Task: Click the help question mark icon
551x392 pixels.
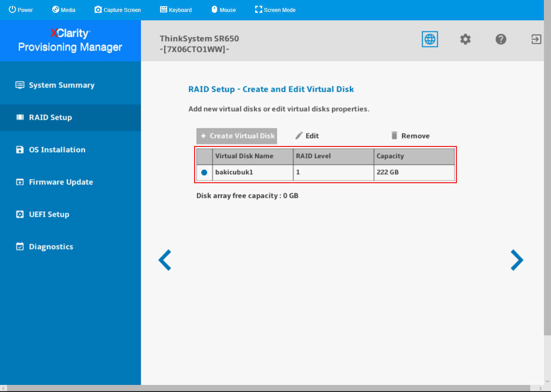Action: click(501, 39)
